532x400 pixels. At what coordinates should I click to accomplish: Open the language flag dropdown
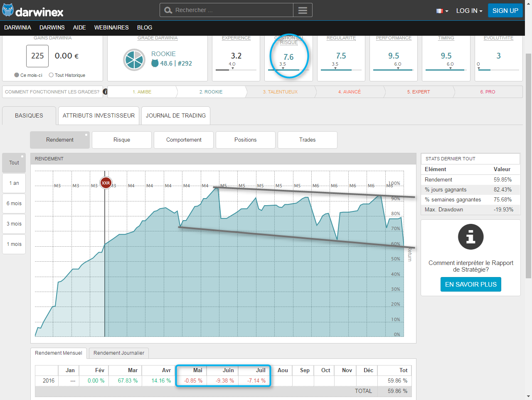tap(447, 11)
